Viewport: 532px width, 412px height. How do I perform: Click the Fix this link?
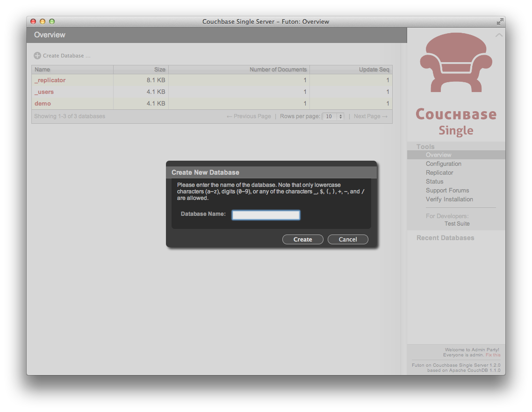pos(493,355)
